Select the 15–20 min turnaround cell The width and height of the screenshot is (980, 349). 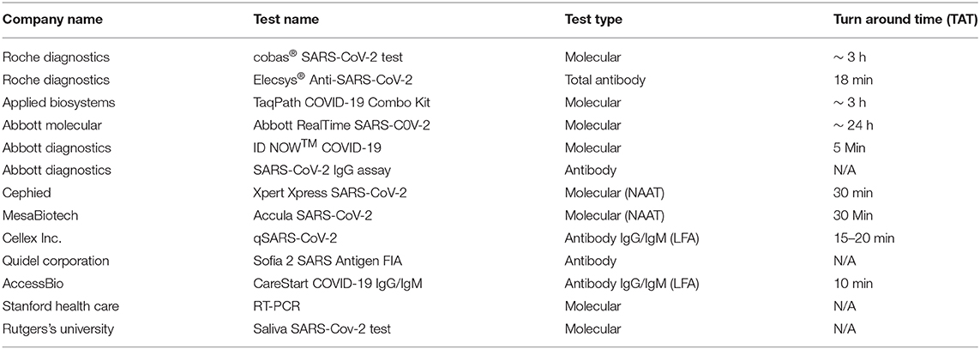click(x=864, y=238)
